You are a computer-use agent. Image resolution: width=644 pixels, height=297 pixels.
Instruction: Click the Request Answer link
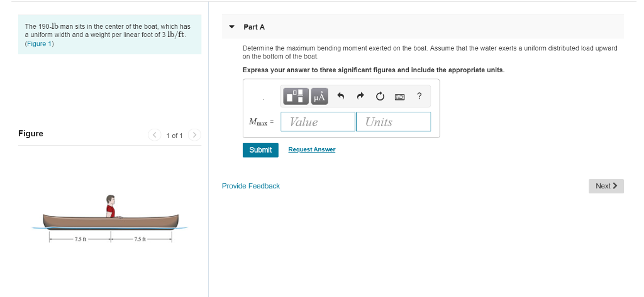pyautogui.click(x=312, y=149)
